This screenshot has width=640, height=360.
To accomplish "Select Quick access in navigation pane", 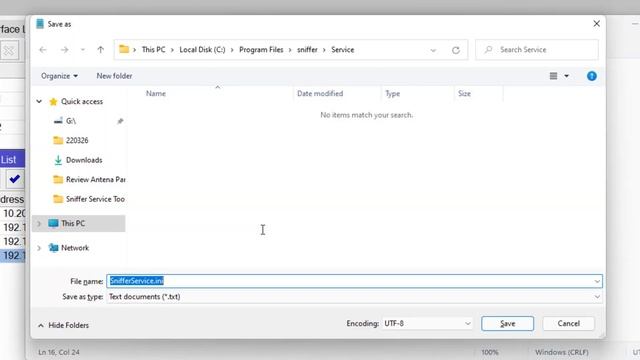I will [82, 101].
